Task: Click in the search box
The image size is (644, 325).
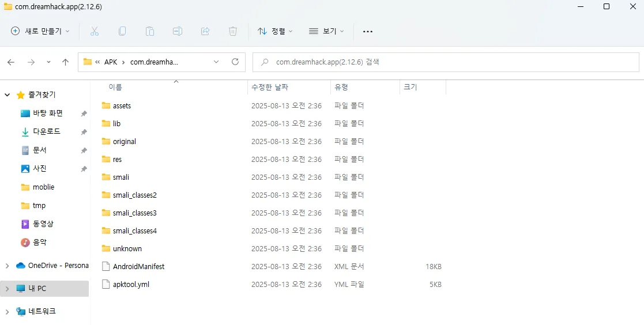Action: 446,62
